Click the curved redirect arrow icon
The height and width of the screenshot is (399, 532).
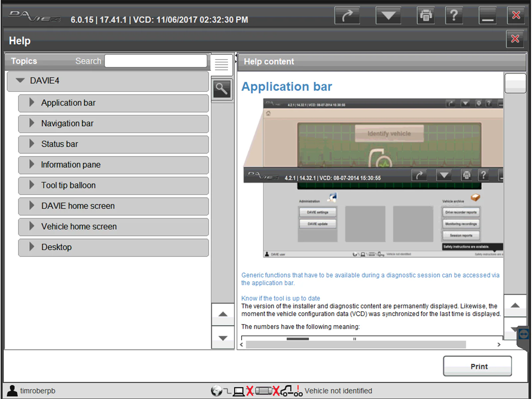(x=347, y=15)
